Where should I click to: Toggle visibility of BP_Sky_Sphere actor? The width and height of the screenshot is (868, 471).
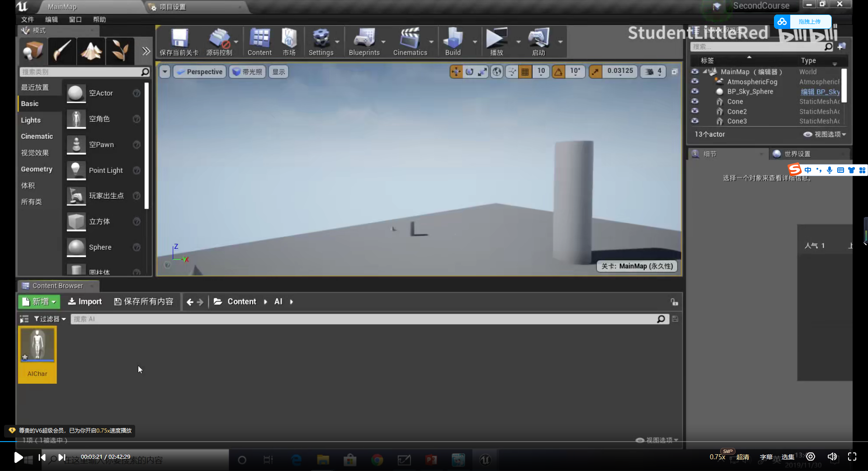pos(695,91)
